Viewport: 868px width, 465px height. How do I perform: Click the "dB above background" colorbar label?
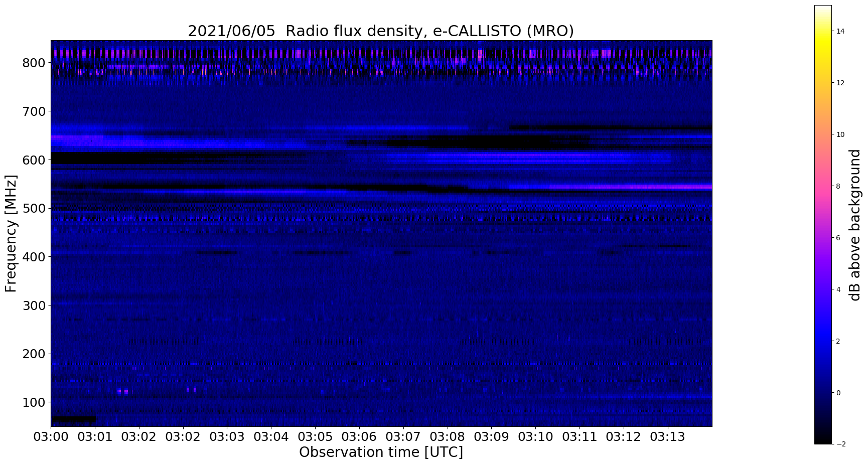pos(854,225)
